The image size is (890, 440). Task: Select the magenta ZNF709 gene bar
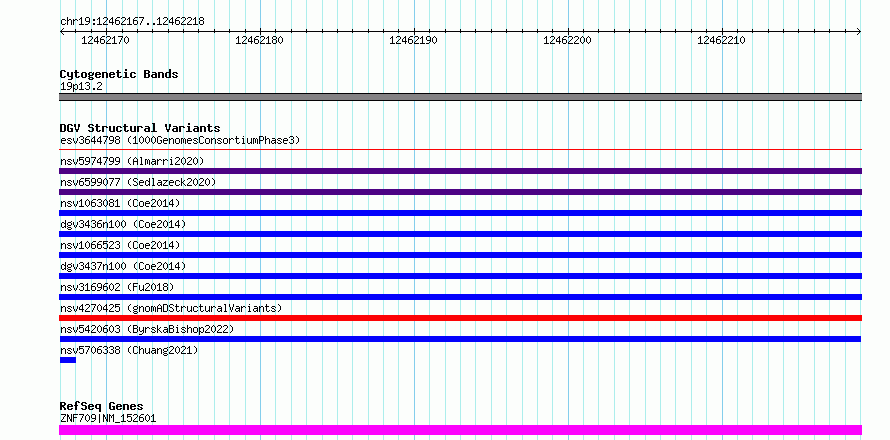460,430
